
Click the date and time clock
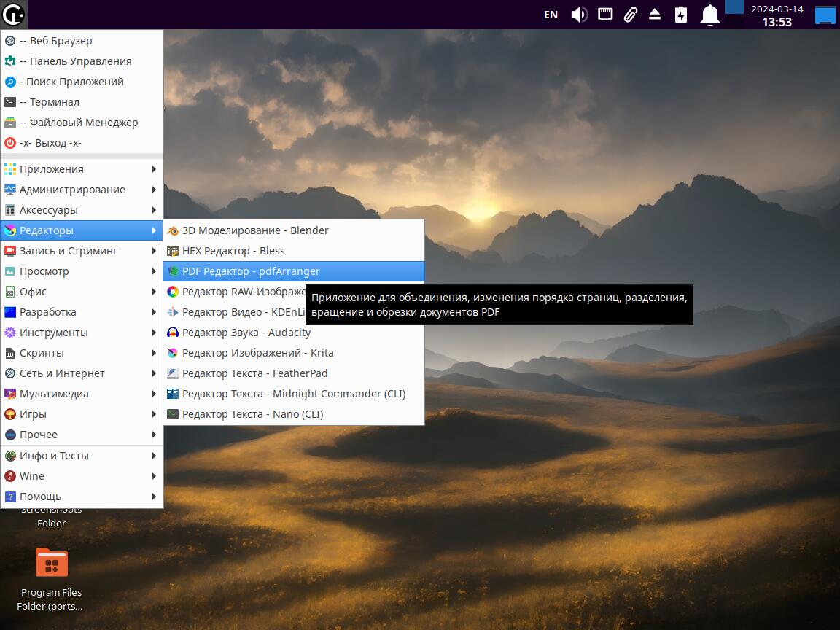pyautogui.click(x=777, y=15)
